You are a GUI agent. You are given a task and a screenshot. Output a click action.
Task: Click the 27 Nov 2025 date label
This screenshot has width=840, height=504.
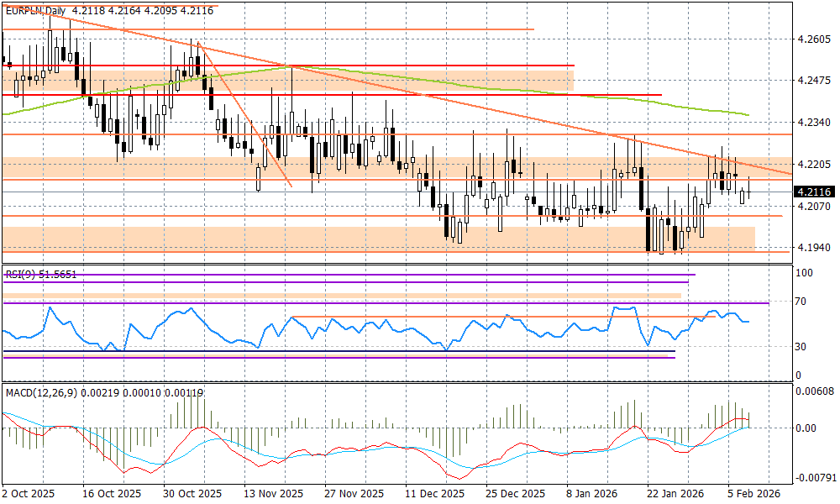pos(355,494)
